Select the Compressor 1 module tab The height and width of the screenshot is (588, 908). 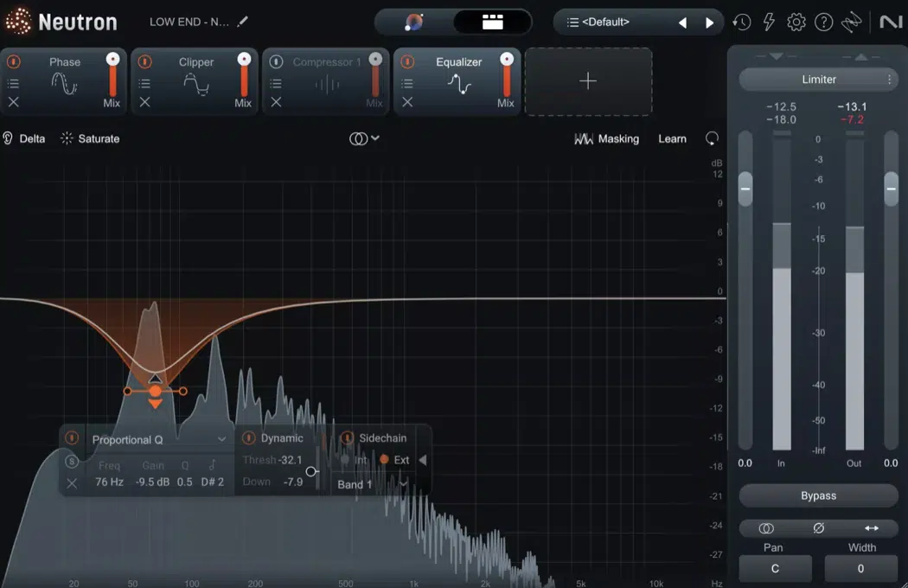click(x=326, y=81)
